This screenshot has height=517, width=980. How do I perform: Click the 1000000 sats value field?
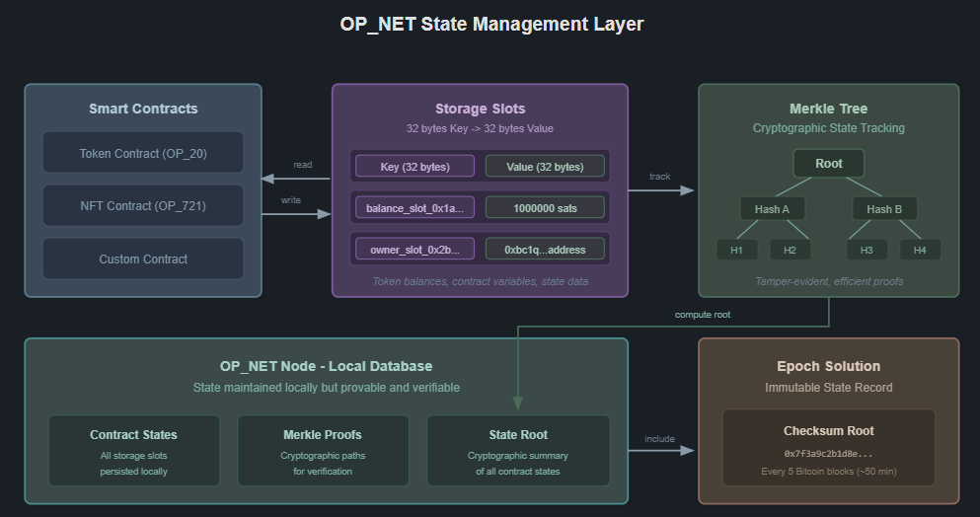click(545, 208)
